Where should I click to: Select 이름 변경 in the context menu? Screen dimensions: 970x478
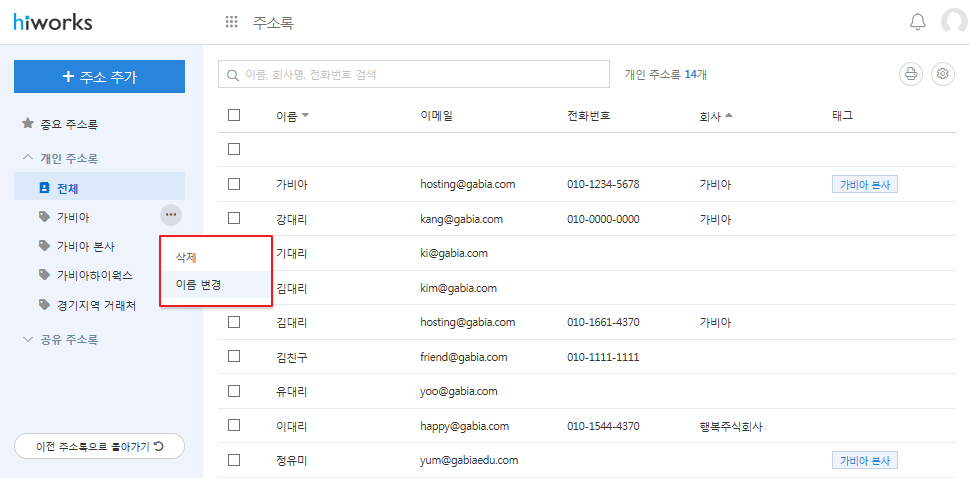[x=198, y=285]
